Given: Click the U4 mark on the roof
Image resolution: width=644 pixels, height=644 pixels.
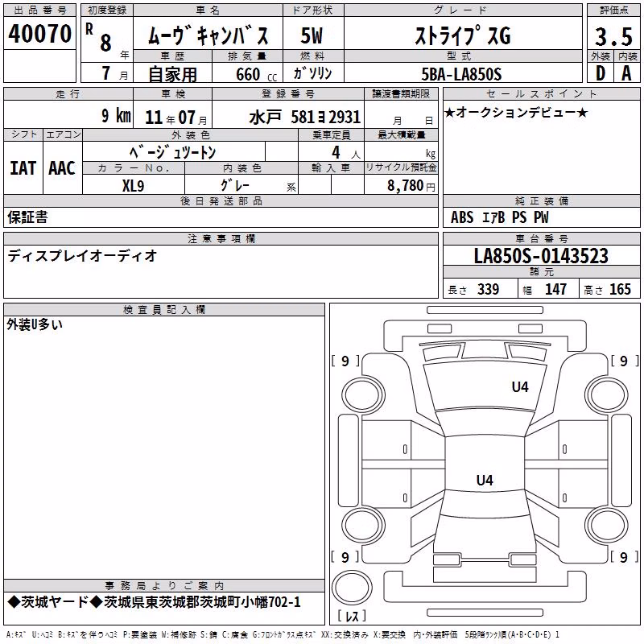Looking at the screenshot, I should (485, 480).
